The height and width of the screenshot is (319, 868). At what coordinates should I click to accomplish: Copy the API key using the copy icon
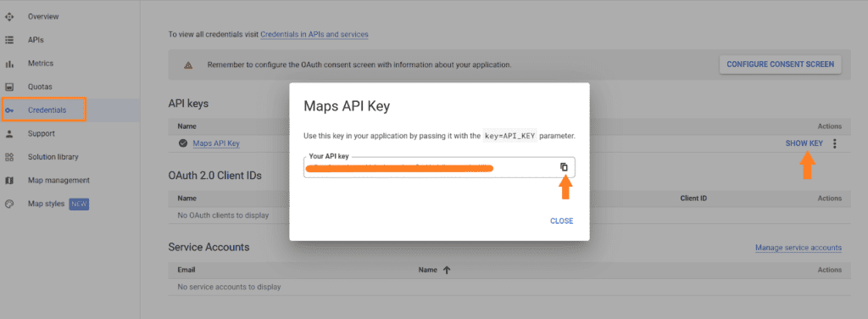[x=564, y=166]
